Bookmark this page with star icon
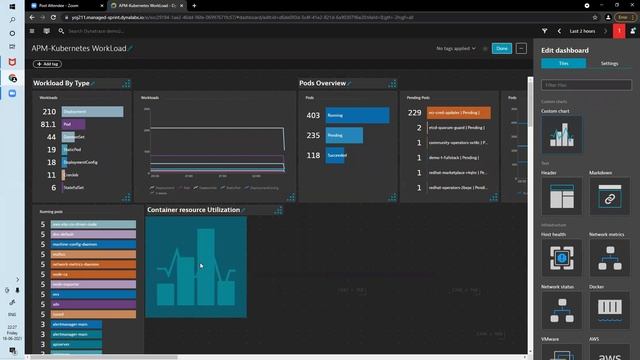 595,18
